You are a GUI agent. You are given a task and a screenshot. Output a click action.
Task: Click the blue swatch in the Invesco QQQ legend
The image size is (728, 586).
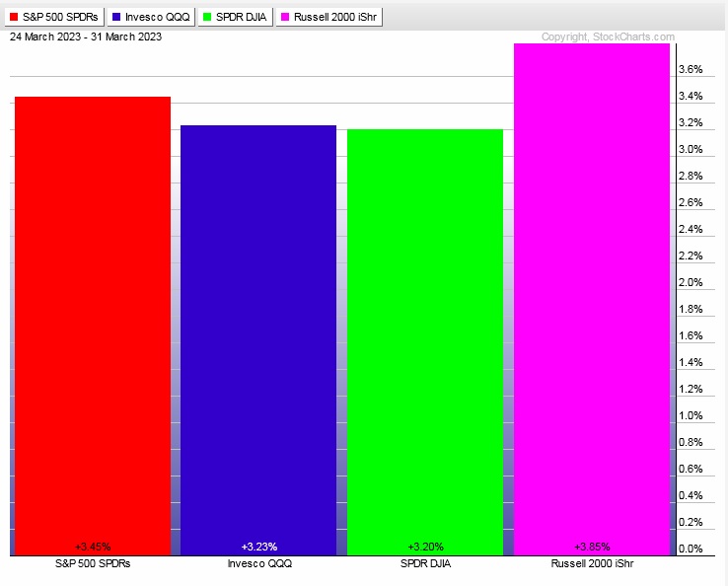pos(116,17)
